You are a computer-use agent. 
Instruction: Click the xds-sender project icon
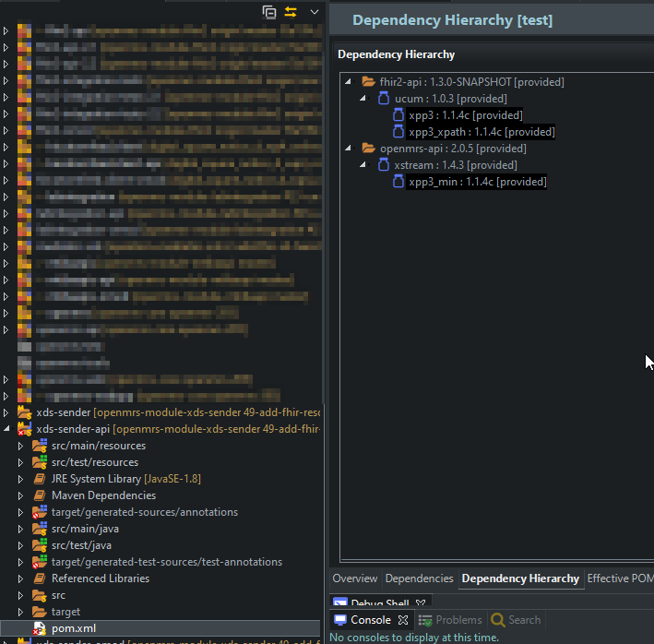[x=24, y=412]
